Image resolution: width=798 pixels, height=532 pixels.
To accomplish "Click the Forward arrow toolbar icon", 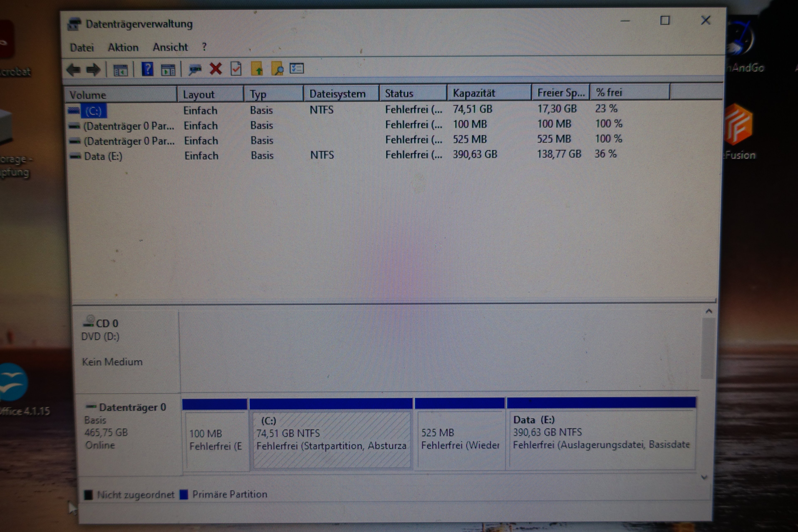I will pyautogui.click(x=93, y=70).
